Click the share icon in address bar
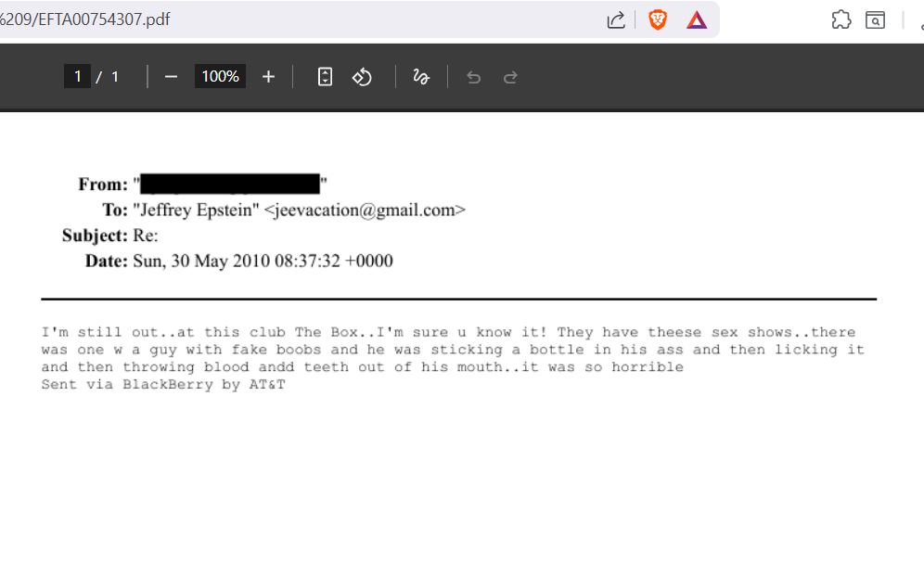 (x=616, y=20)
